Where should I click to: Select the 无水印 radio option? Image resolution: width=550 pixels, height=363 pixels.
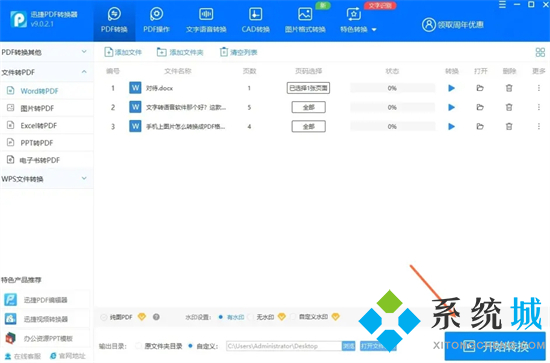tap(250, 317)
